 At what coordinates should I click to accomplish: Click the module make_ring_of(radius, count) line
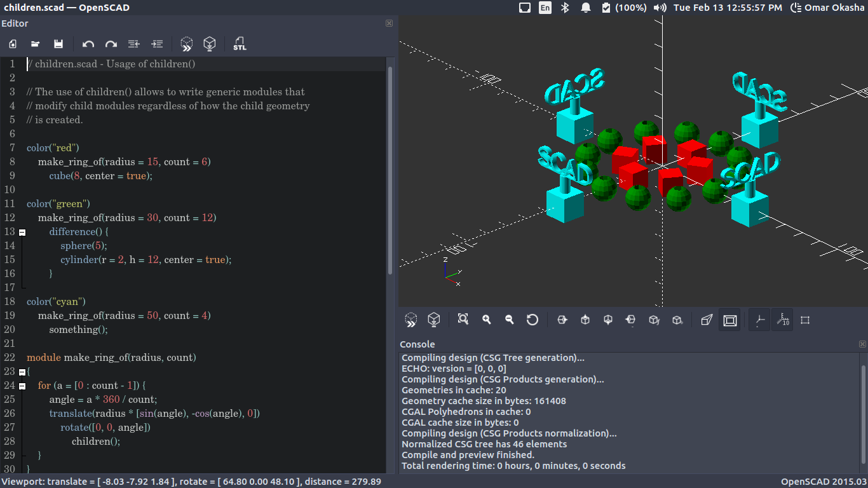pyautogui.click(x=111, y=358)
